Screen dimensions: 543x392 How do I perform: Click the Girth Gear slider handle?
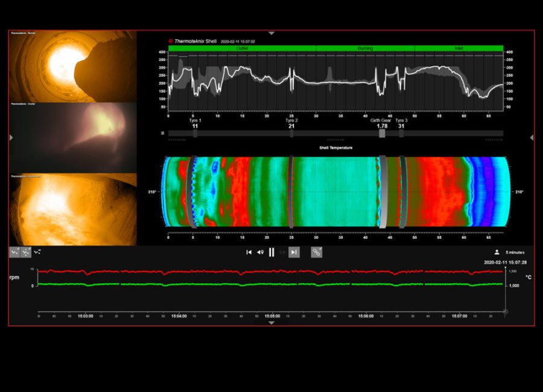point(382,133)
